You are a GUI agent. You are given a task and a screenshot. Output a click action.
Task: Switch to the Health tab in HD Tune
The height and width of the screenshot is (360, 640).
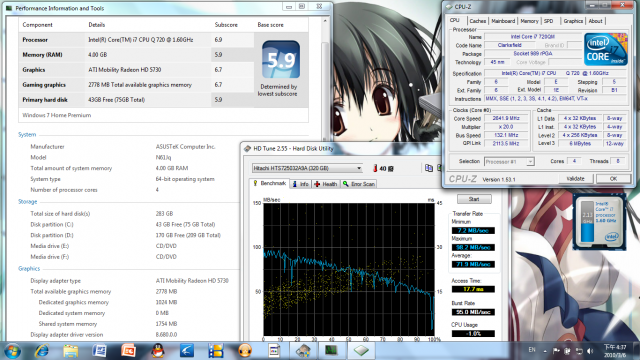326,184
